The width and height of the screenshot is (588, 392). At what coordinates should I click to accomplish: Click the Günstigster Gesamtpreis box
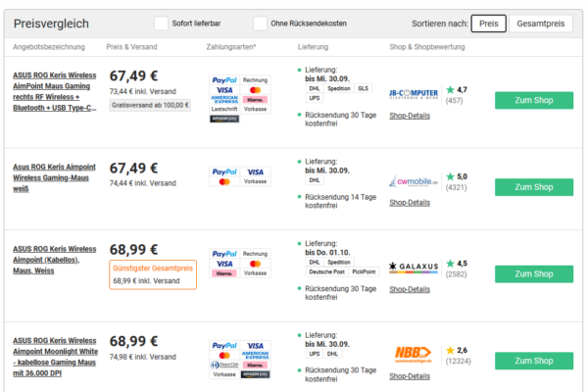[x=153, y=274]
